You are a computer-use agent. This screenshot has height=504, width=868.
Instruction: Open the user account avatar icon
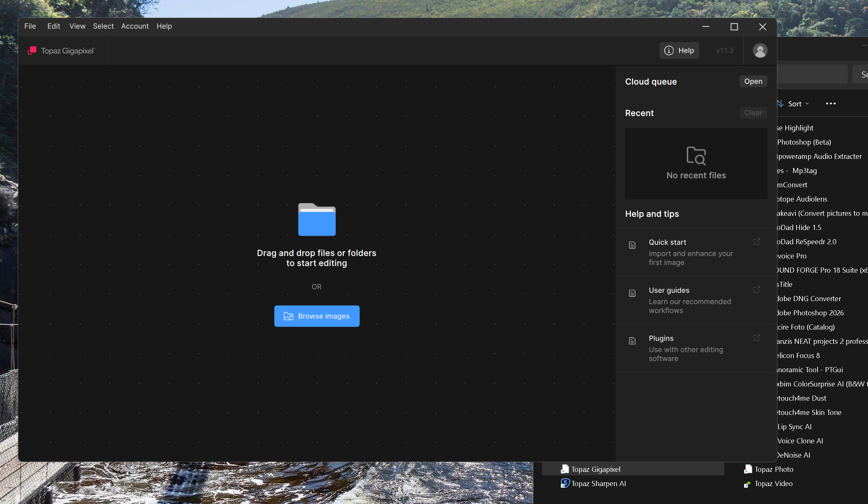(x=760, y=51)
